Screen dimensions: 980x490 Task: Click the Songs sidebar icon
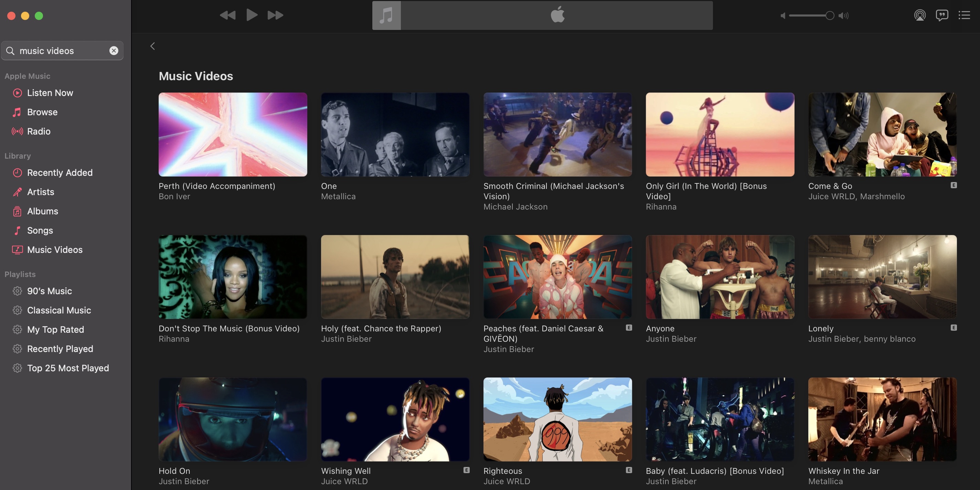click(x=17, y=231)
